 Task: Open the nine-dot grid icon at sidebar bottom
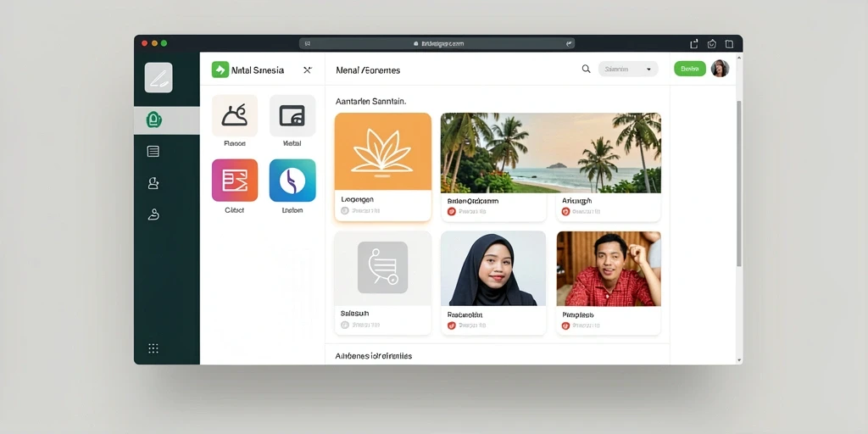click(x=153, y=348)
